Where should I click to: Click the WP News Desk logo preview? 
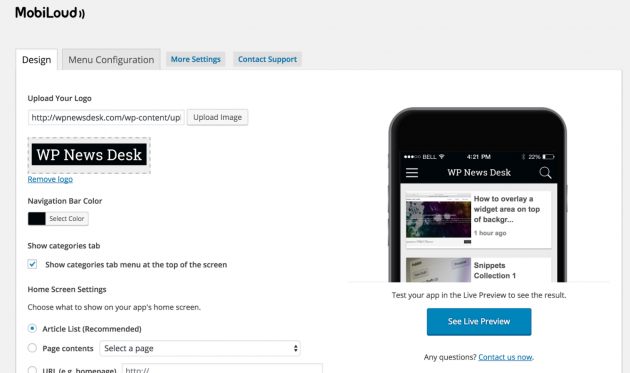coord(89,155)
